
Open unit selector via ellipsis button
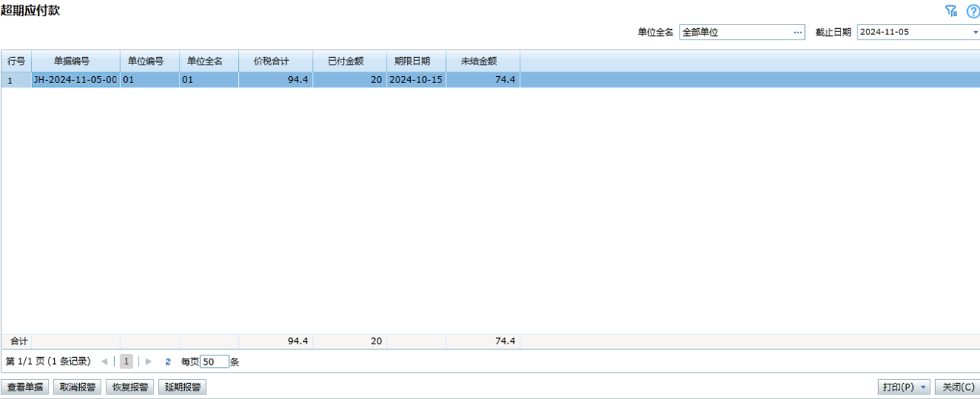[797, 33]
